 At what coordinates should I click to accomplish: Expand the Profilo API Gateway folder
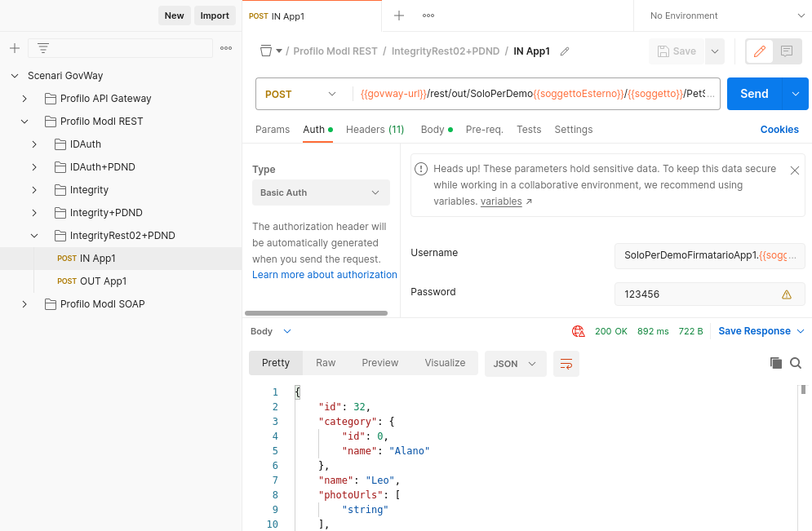24,99
